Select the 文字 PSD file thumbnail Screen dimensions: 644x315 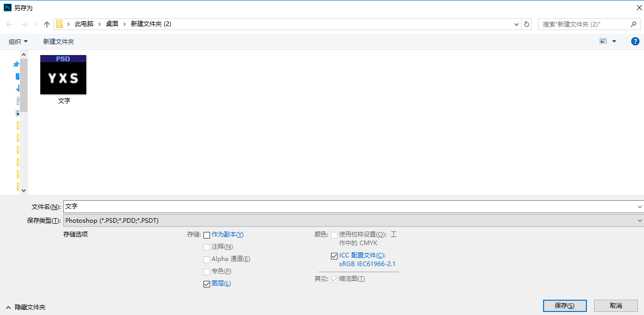point(63,75)
